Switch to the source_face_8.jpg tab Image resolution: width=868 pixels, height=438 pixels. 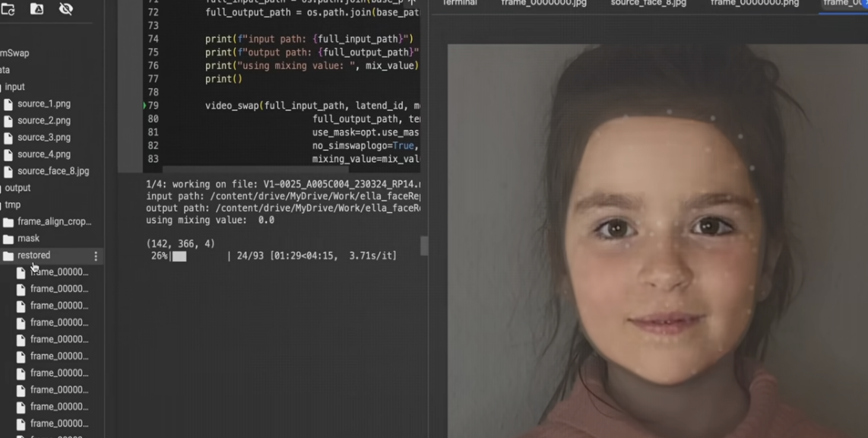[648, 3]
